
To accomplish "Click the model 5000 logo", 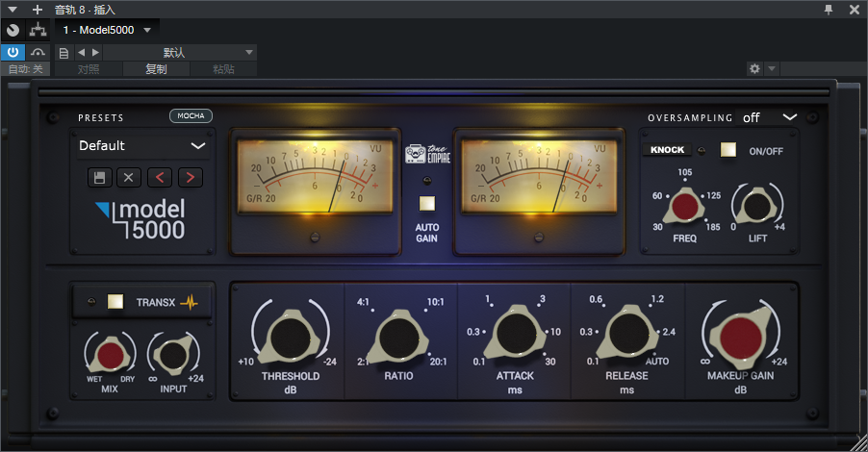I will click(x=140, y=219).
